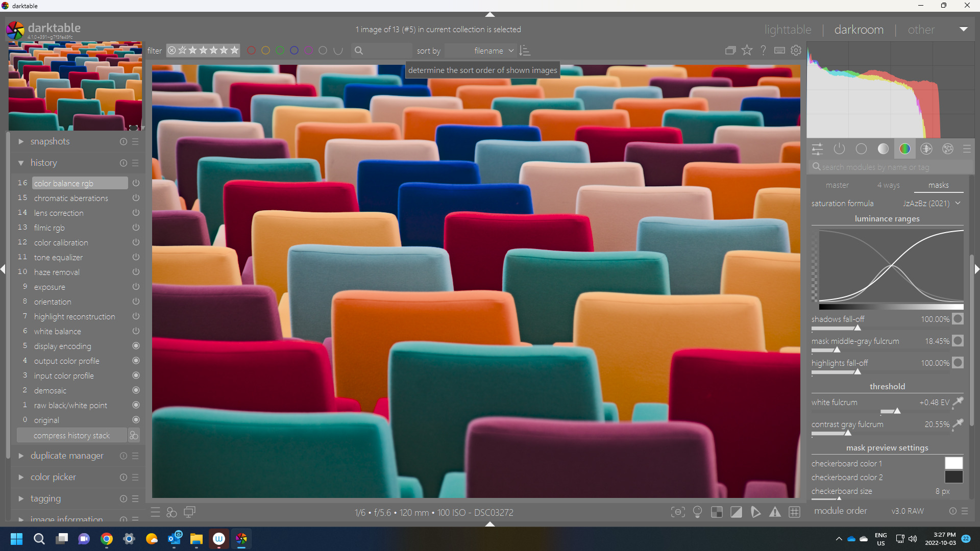Show only active modules power icon

click(839, 149)
